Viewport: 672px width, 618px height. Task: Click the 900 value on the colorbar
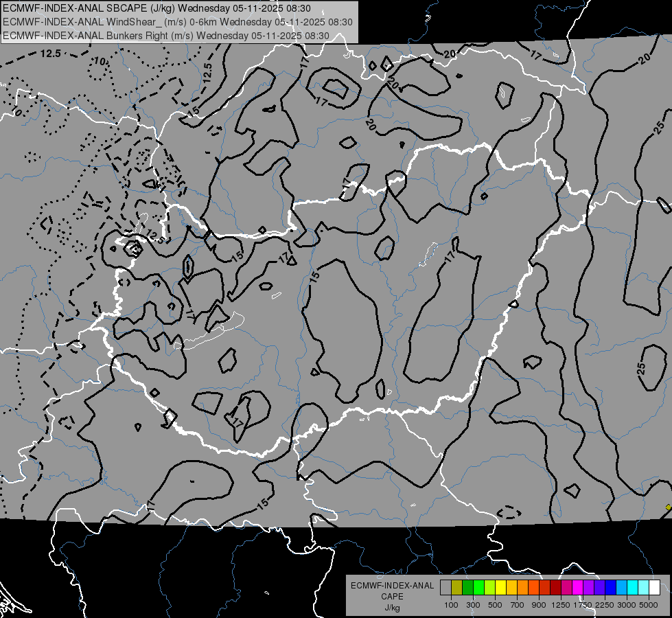539,605
